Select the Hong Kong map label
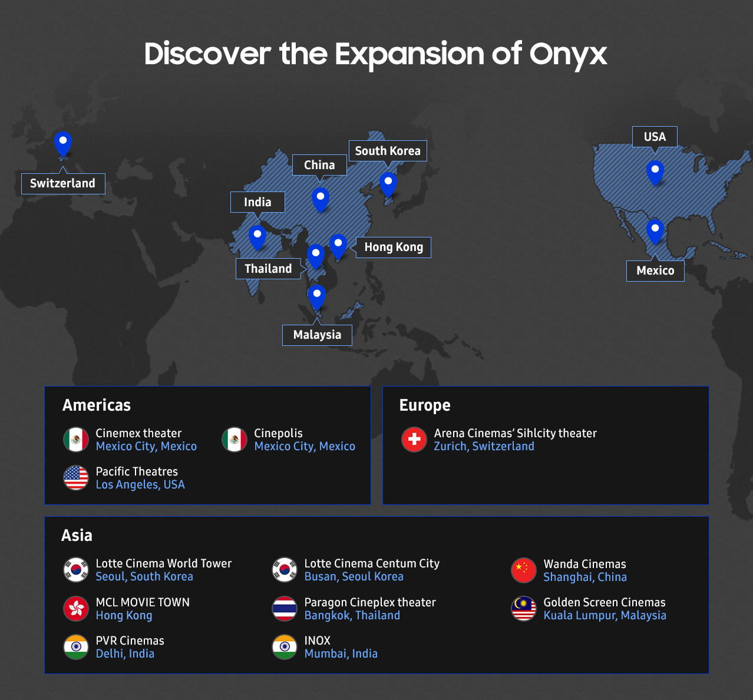The height and width of the screenshot is (700, 753). 394,247
